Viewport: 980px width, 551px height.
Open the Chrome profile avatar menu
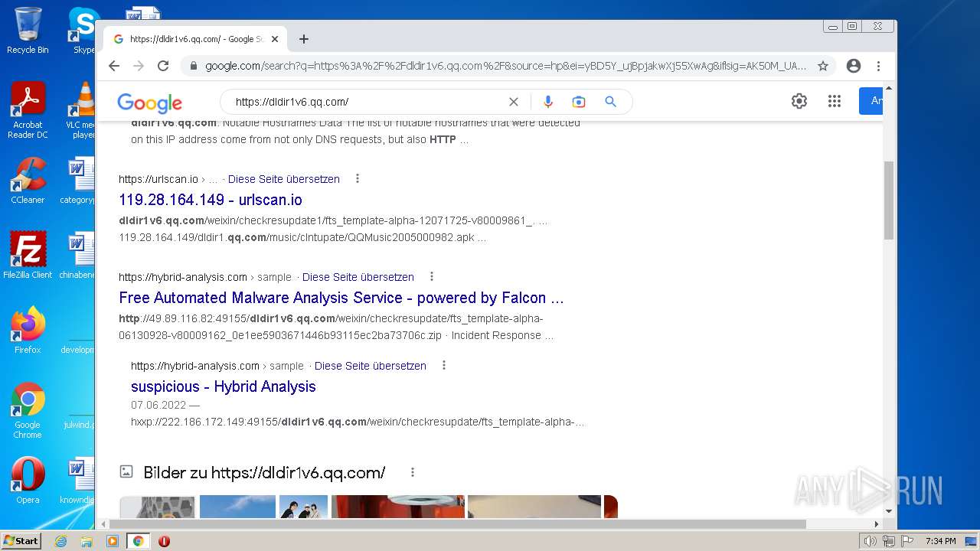854,66
